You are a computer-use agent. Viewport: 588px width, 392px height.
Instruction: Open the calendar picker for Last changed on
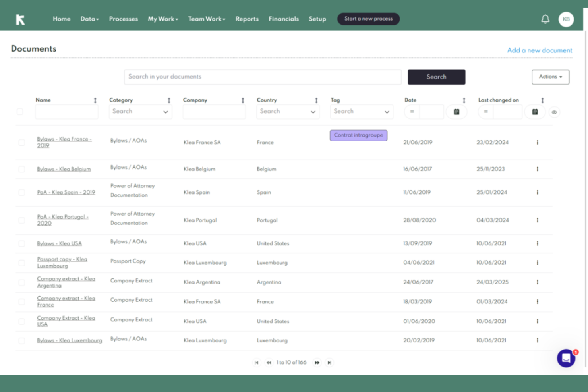point(535,112)
